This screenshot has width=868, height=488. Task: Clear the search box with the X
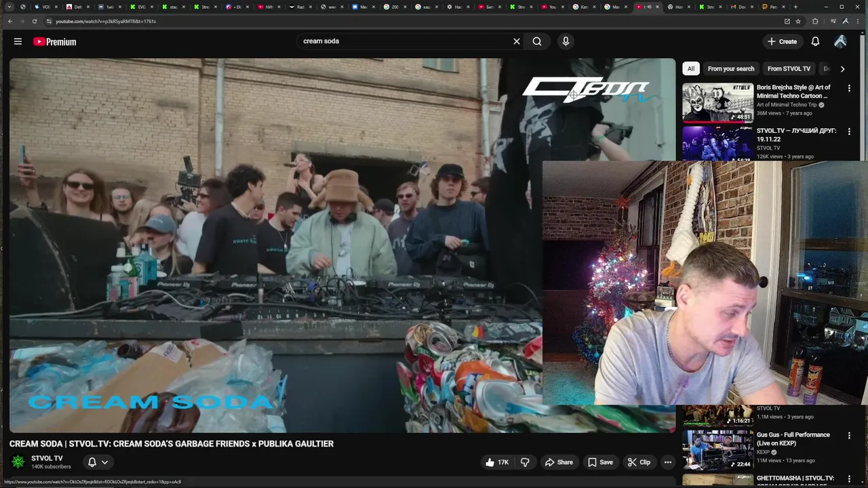(x=517, y=41)
